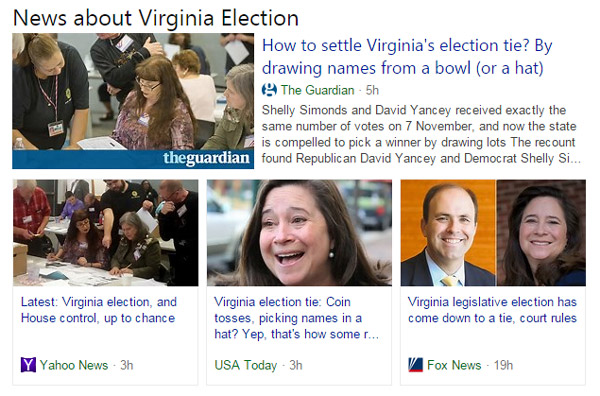Image resolution: width=600 pixels, height=396 pixels.
Task: Click the Yahoo News purple Y icon
Action: [28, 365]
